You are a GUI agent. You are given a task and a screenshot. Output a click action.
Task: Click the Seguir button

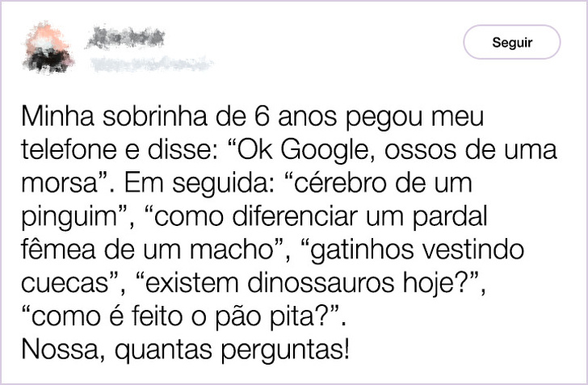pos(511,42)
